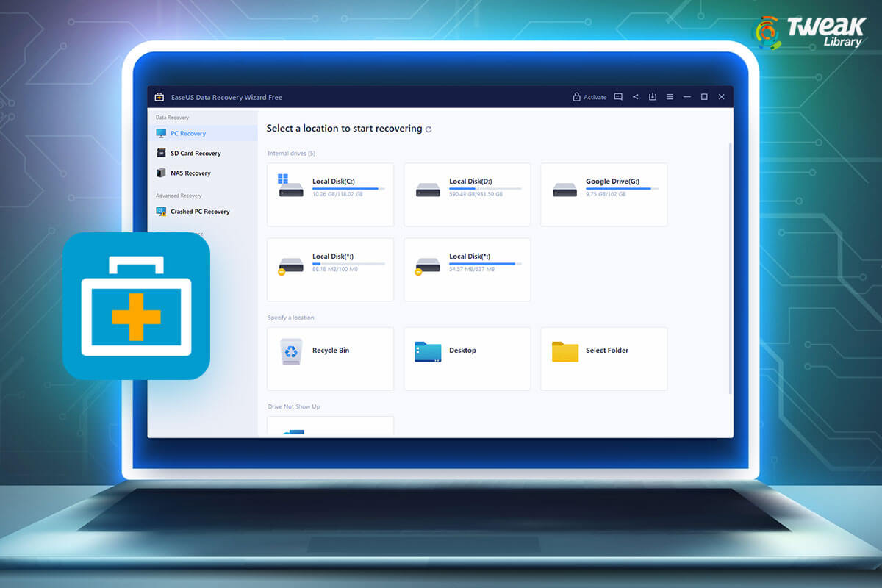The height and width of the screenshot is (588, 882).
Task: Click the lock icon beside Activate
Action: tap(578, 96)
